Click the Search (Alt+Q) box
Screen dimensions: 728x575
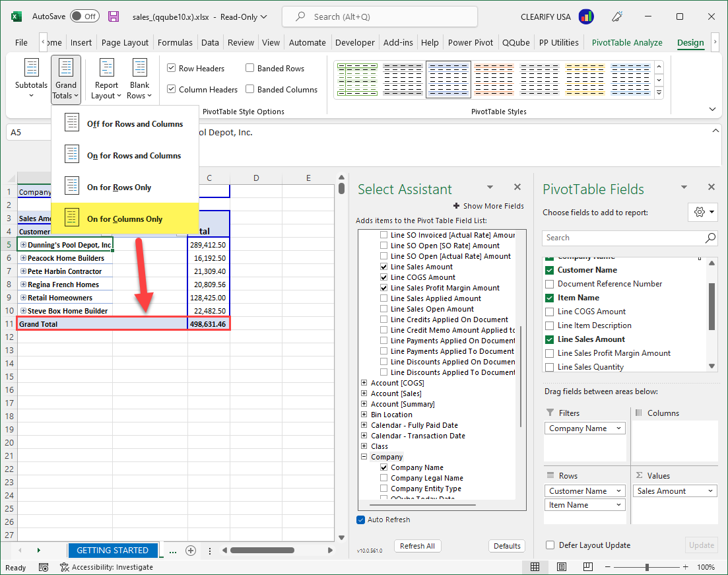pos(380,17)
